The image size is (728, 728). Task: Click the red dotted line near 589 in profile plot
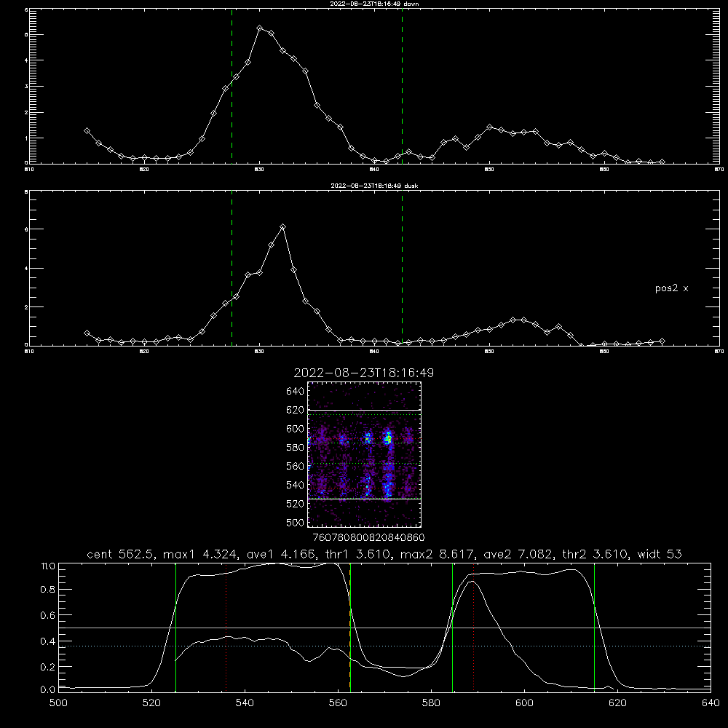[474, 627]
